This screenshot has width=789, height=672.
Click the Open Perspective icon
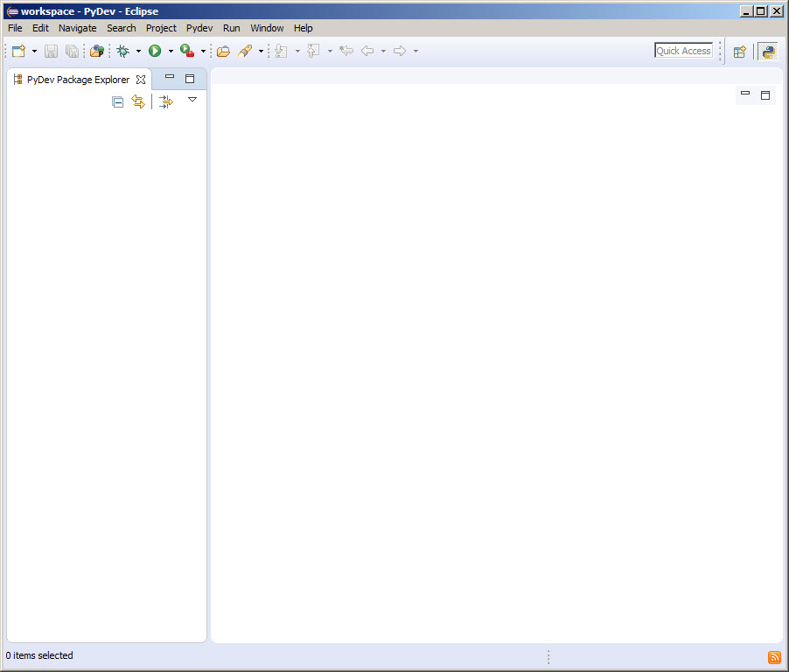tap(739, 52)
